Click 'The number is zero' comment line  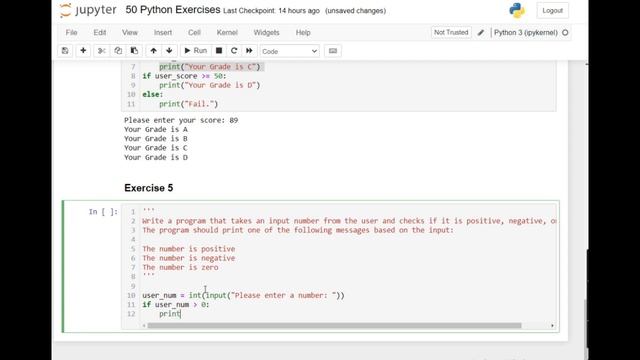click(x=180, y=267)
